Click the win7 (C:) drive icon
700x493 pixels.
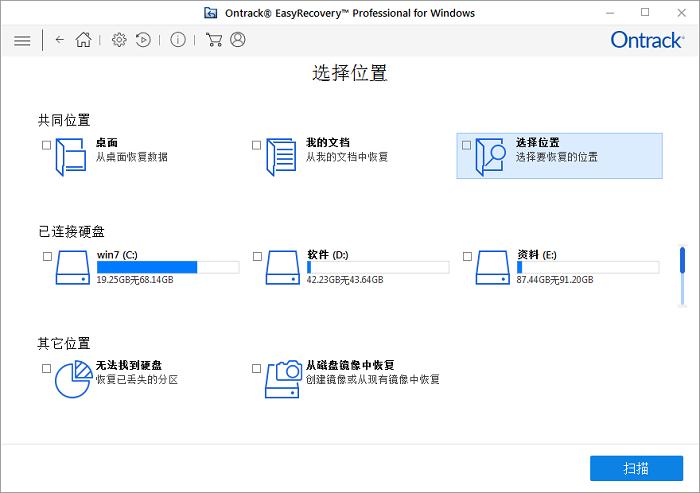coord(72,267)
